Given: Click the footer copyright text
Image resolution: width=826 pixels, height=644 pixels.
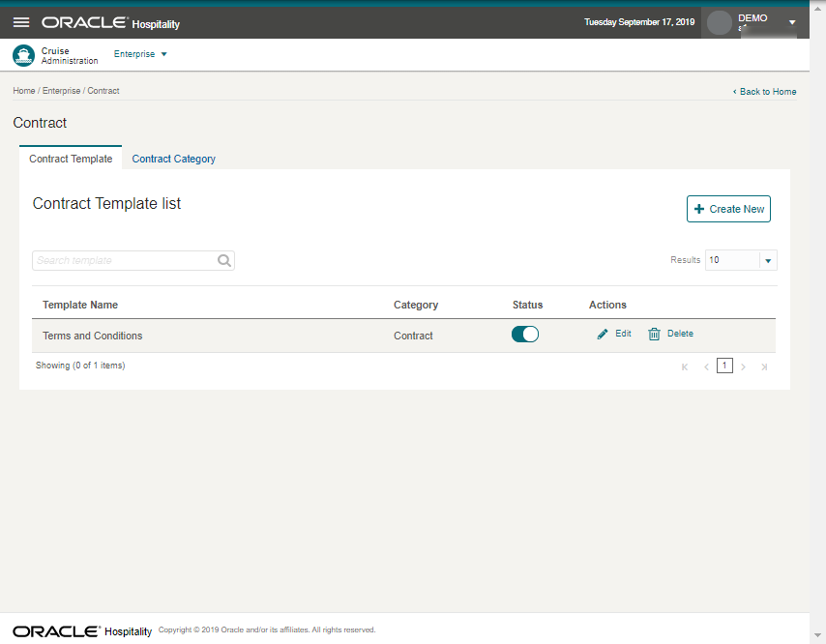Looking at the screenshot, I should coord(267,629).
